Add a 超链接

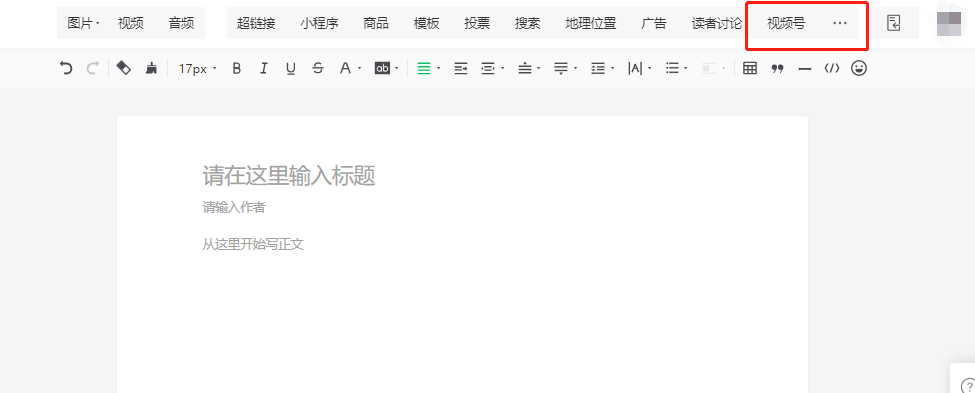[256, 24]
